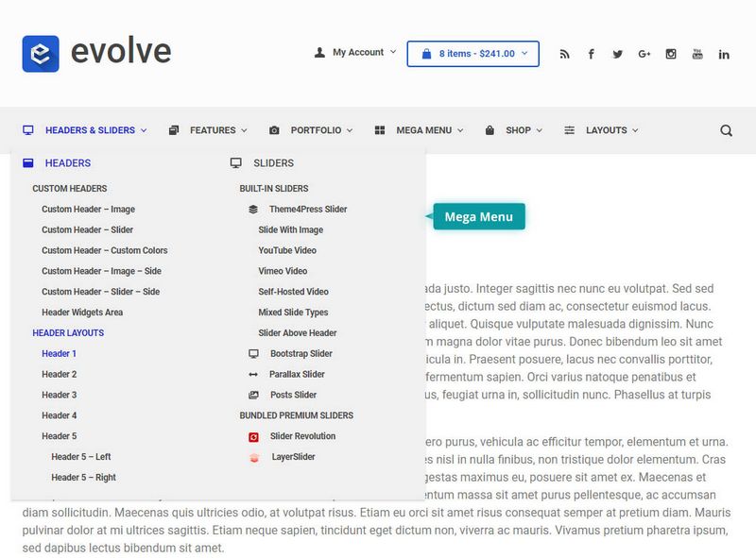The height and width of the screenshot is (558, 756).
Task: Click the bag icon beside Shop
Action: [490, 130]
